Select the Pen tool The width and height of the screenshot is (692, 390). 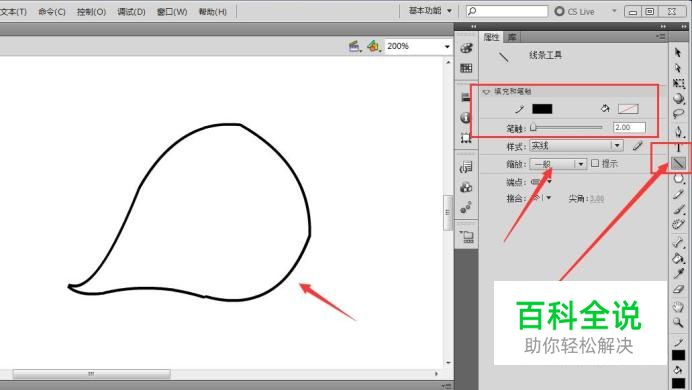(x=678, y=131)
